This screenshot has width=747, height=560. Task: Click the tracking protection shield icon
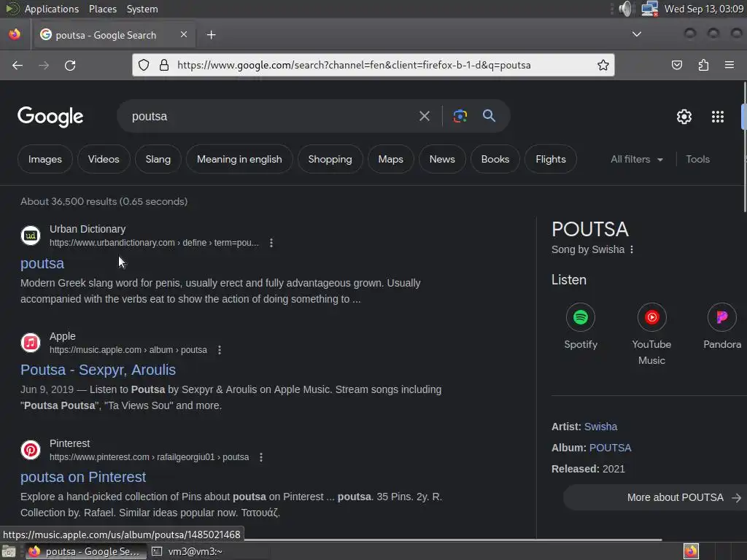pyautogui.click(x=144, y=65)
